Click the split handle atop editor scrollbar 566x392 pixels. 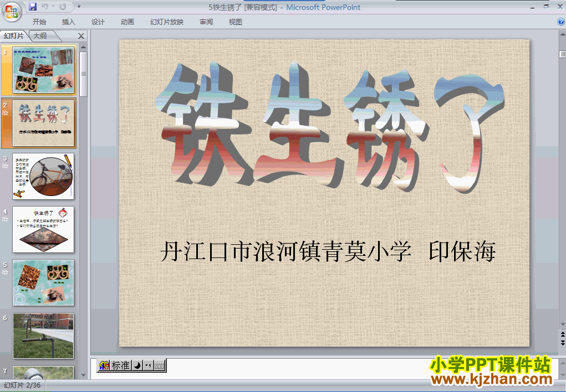point(562,54)
